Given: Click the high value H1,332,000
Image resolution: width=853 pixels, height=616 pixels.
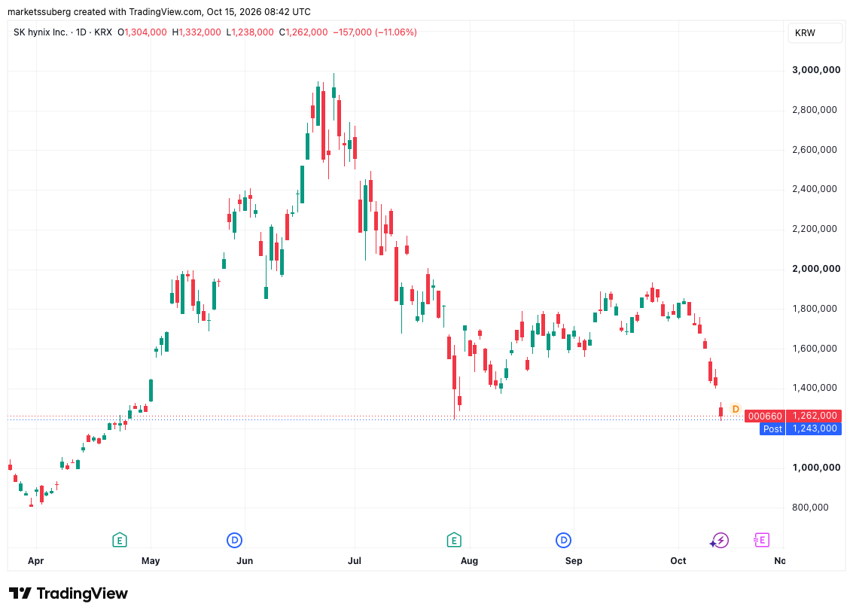Looking at the screenshot, I should pos(196,32).
